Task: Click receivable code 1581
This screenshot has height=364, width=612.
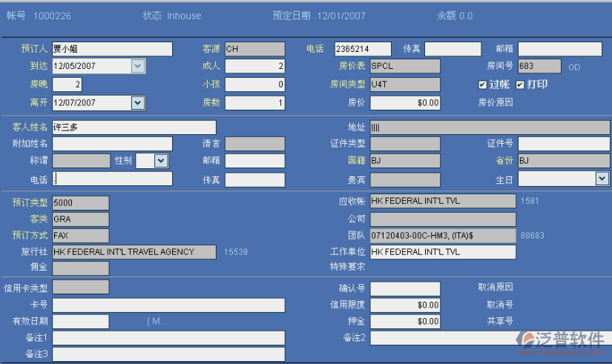Action: click(530, 201)
